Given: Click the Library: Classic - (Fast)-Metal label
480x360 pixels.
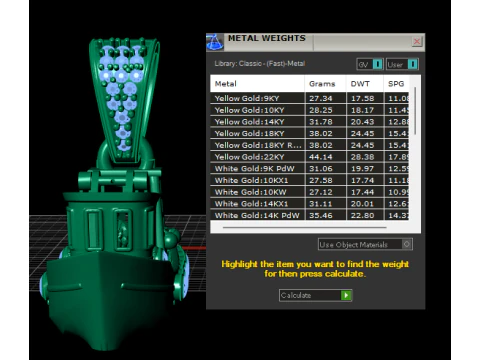Looking at the screenshot, I should (x=260, y=63).
